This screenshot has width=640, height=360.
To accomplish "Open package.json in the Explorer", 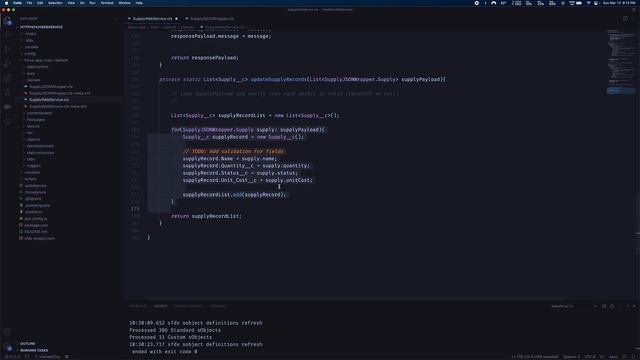I will coord(36,225).
